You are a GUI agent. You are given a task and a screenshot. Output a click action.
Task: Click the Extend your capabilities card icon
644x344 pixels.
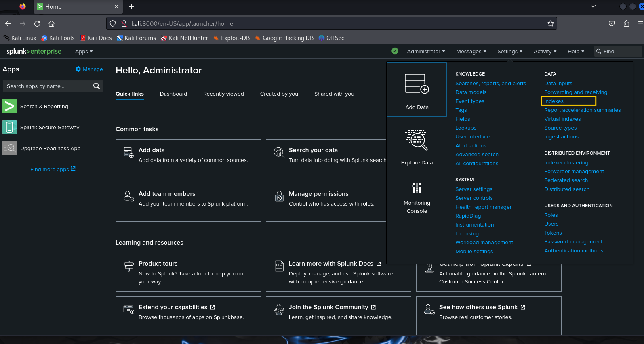[x=128, y=310]
